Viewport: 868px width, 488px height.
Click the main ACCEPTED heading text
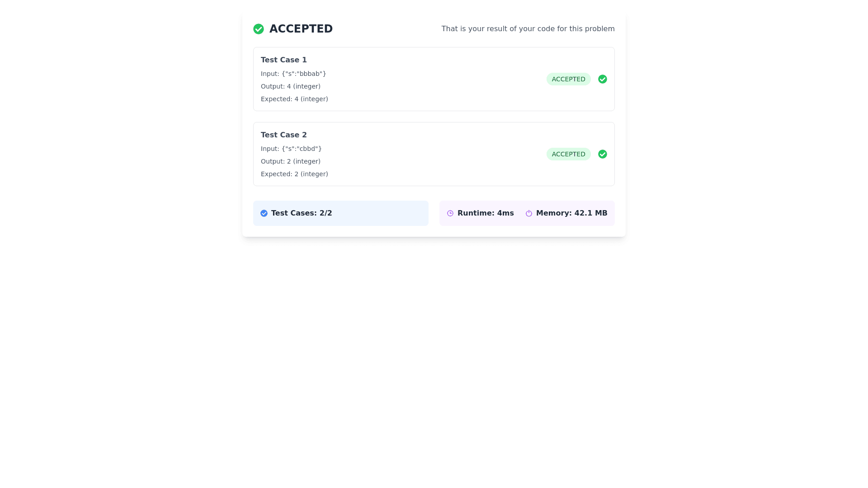tap(301, 29)
